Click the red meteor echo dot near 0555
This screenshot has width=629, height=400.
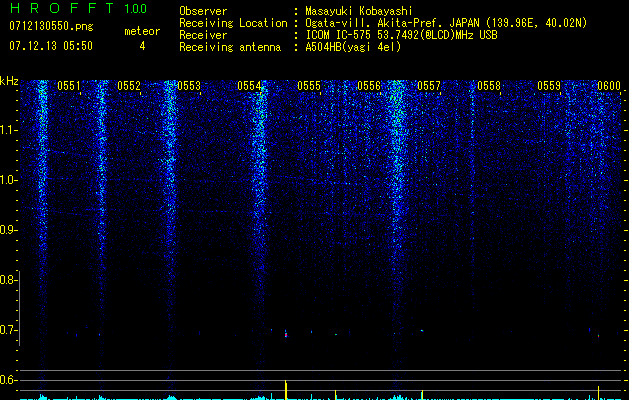pyautogui.click(x=286, y=335)
